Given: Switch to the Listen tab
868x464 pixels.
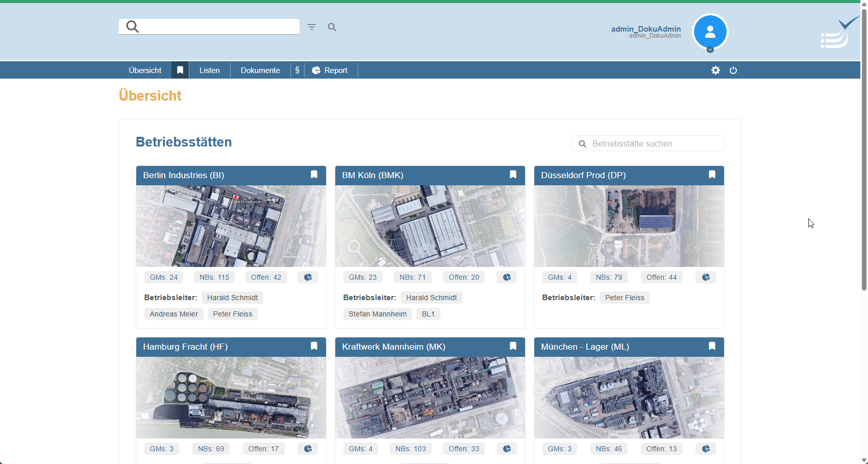Looking at the screenshot, I should [x=209, y=70].
